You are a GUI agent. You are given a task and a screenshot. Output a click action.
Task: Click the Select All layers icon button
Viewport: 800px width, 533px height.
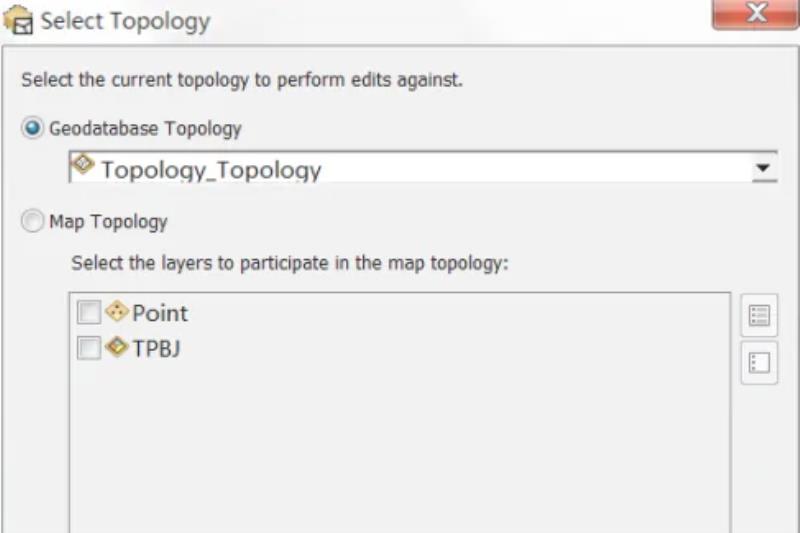[x=759, y=315]
